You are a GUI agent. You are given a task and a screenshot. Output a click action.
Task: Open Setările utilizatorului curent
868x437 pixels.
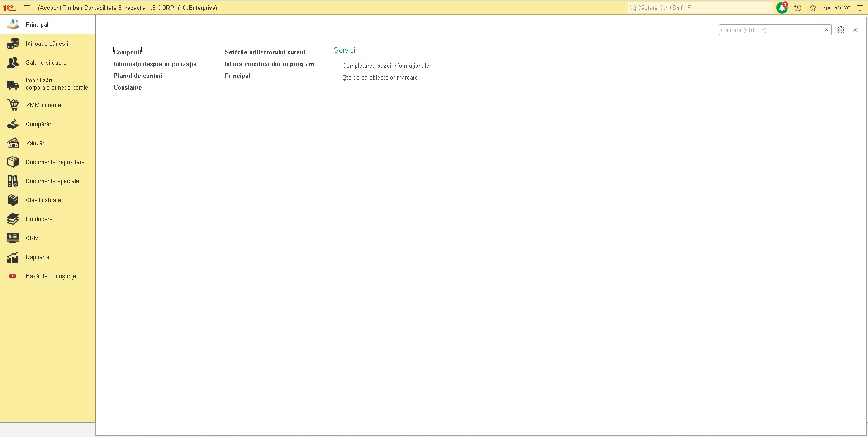(265, 52)
